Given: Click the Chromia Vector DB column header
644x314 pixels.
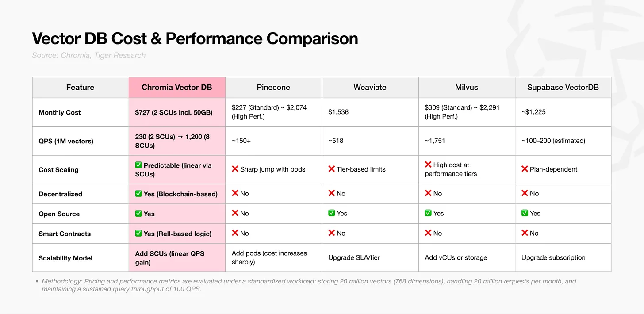Looking at the screenshot, I should tap(177, 88).
